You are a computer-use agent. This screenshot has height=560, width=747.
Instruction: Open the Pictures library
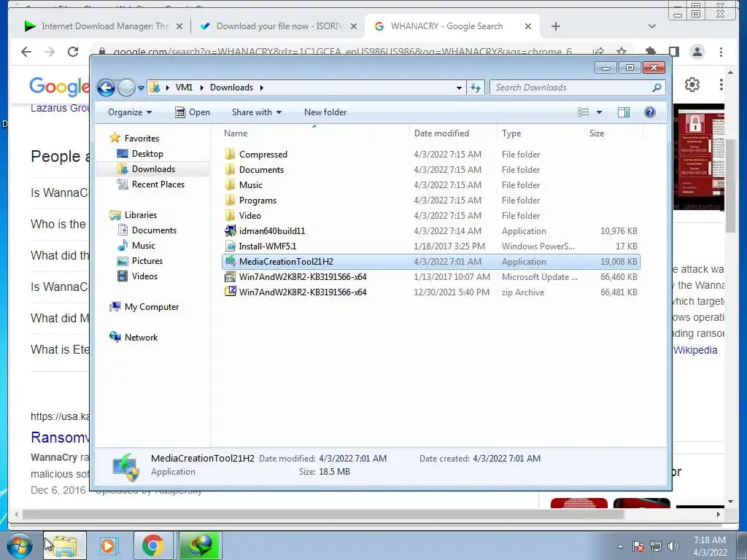147,261
